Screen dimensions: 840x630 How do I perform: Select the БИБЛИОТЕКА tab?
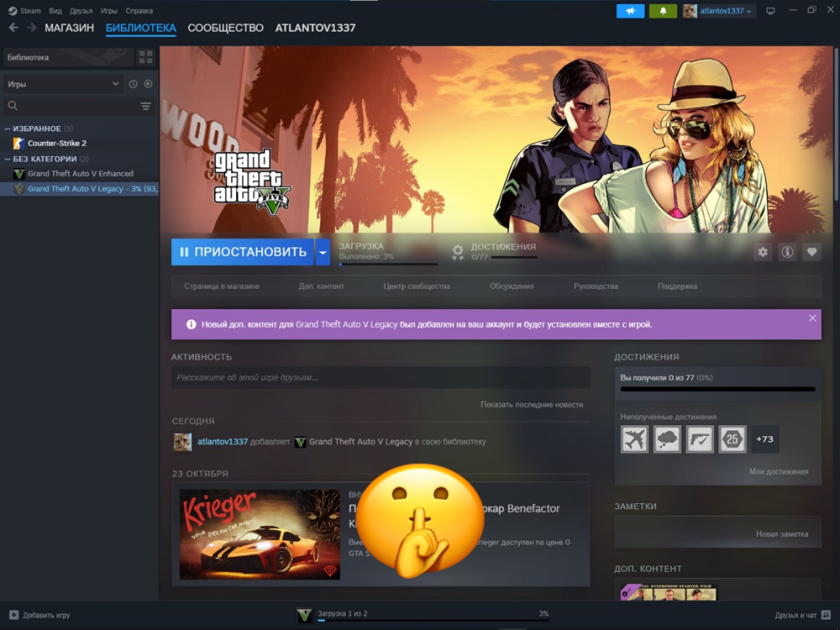tap(141, 28)
